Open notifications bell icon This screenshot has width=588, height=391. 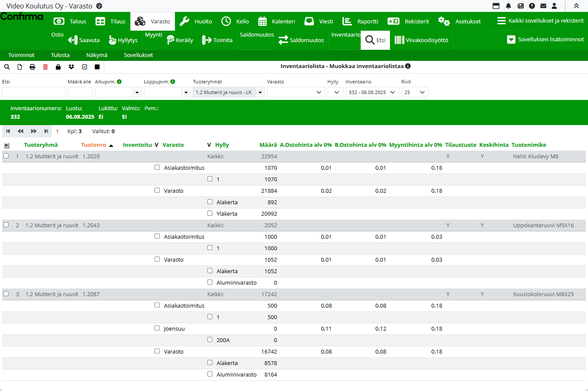[x=508, y=6]
